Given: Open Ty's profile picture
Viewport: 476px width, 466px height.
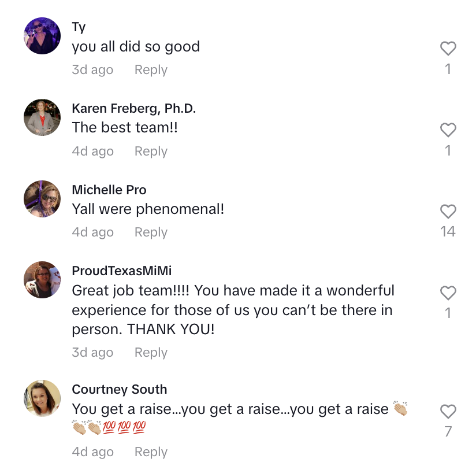Looking at the screenshot, I should click(42, 36).
